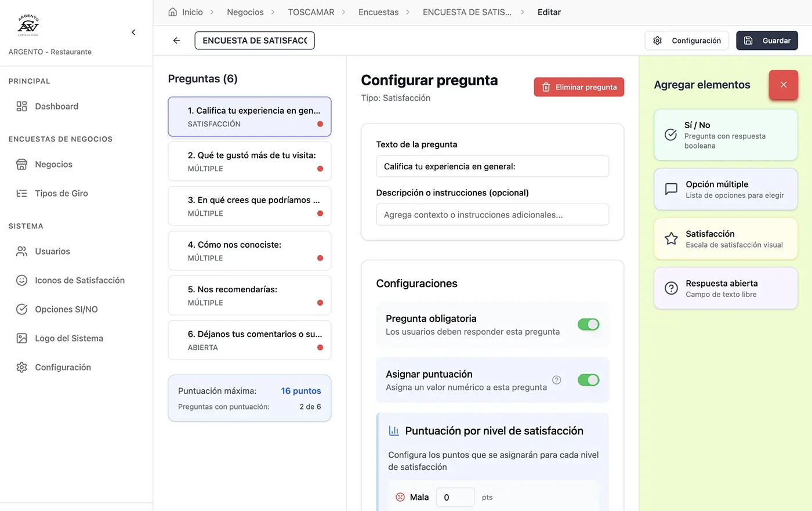Set points in the Mala score field

point(455,497)
